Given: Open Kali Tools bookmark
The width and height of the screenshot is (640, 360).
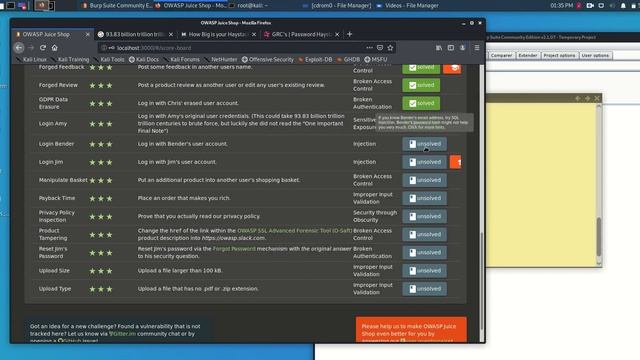Looking at the screenshot, I should pos(109,60).
